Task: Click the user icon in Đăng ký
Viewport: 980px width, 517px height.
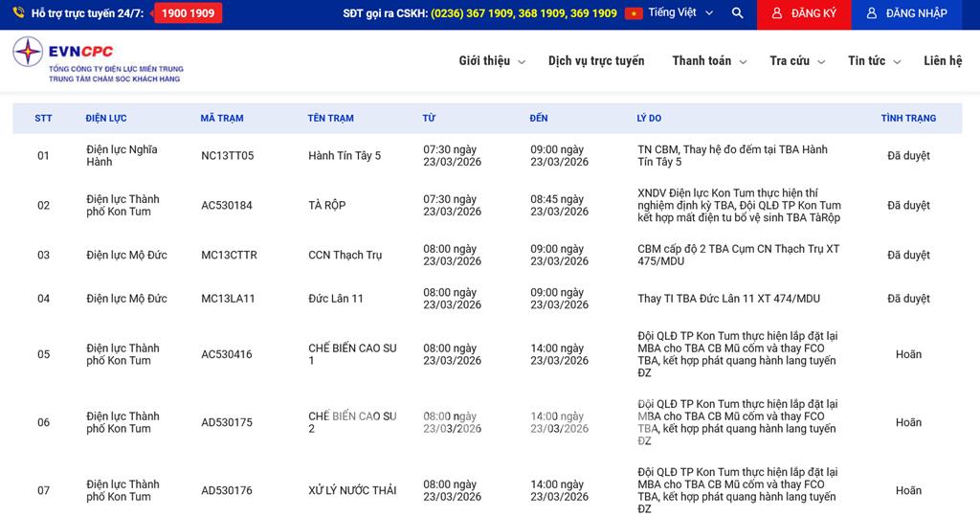Action: pyautogui.click(x=776, y=13)
